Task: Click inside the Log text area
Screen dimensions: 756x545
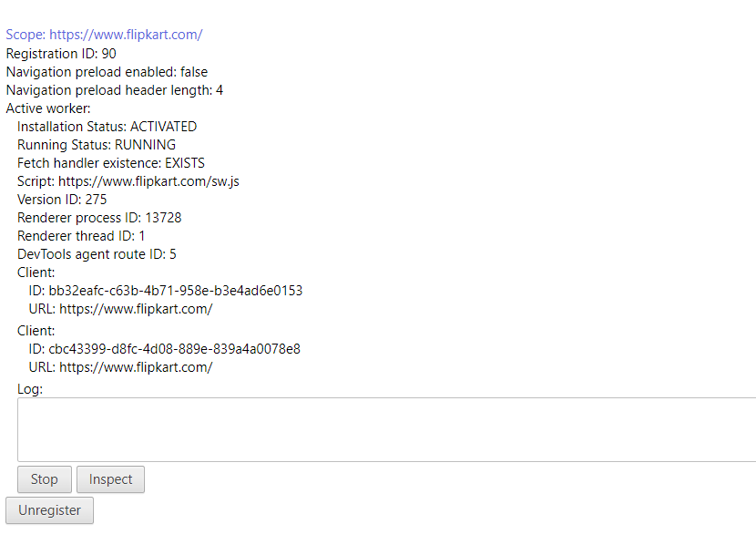Action: click(x=387, y=429)
